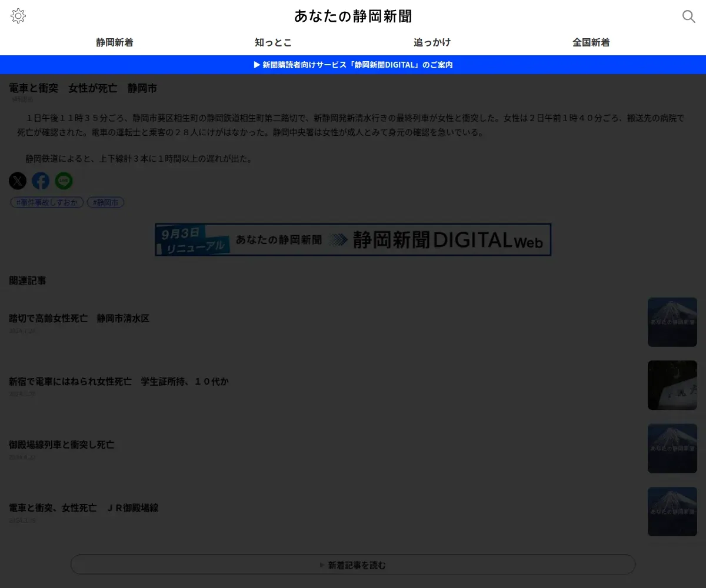Image resolution: width=706 pixels, height=588 pixels.
Task: Click the 関連記事 section heading
Action: pos(28,280)
